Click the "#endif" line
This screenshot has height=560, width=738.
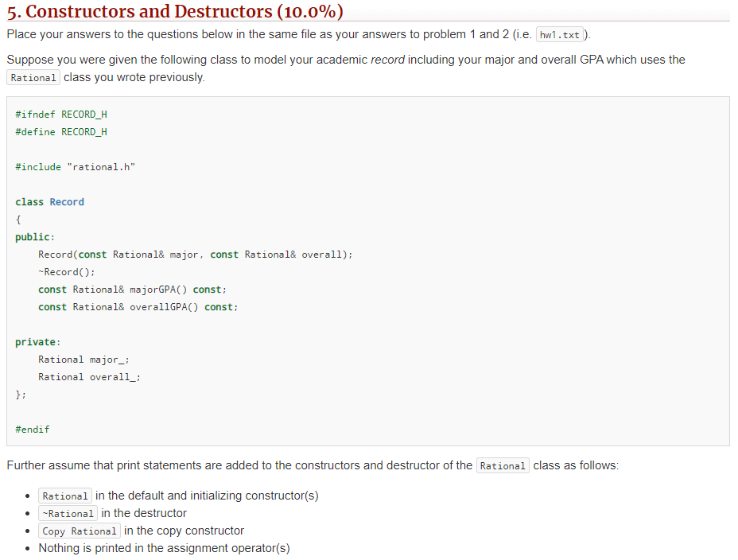click(33, 430)
